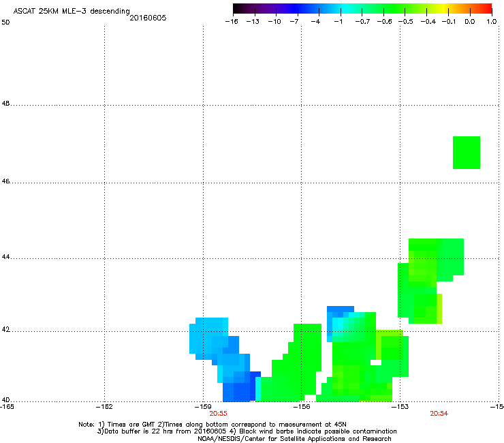
Task: Click the note line about GMT times
Action: [212, 425]
